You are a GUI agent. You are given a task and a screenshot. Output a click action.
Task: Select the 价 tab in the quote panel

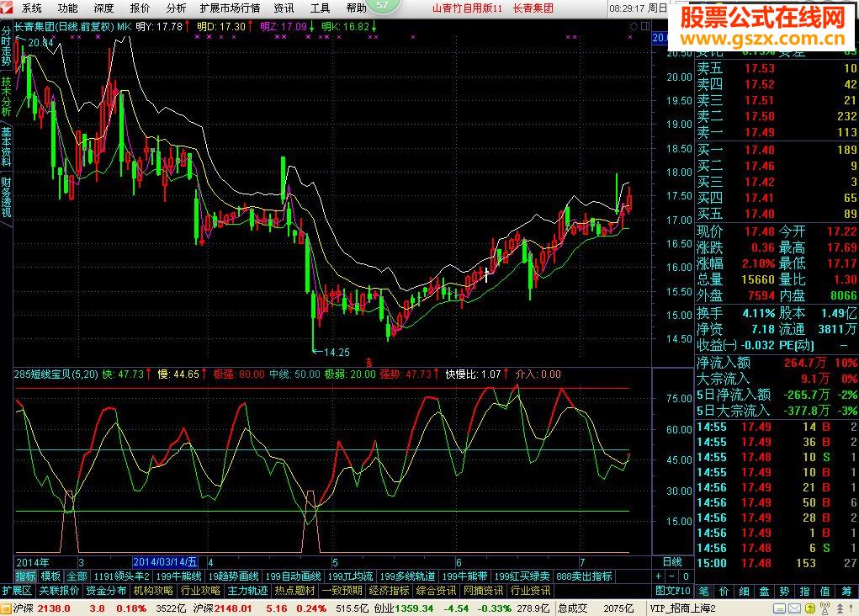(724, 592)
